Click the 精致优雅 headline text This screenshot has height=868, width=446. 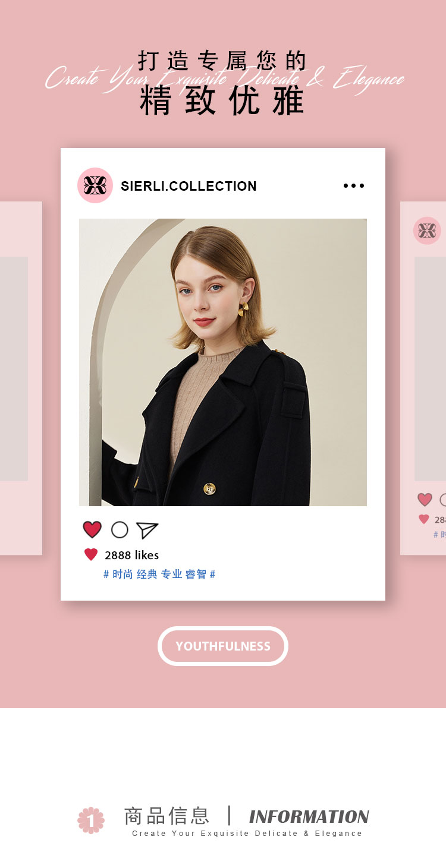pos(222,101)
